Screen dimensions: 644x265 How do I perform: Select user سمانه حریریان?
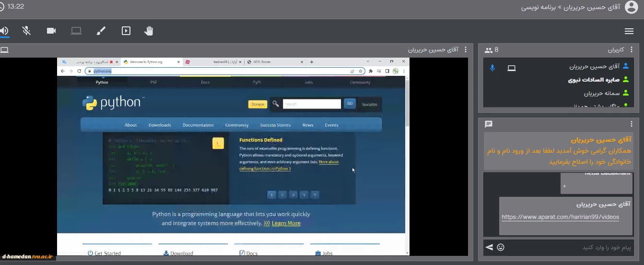coord(602,94)
